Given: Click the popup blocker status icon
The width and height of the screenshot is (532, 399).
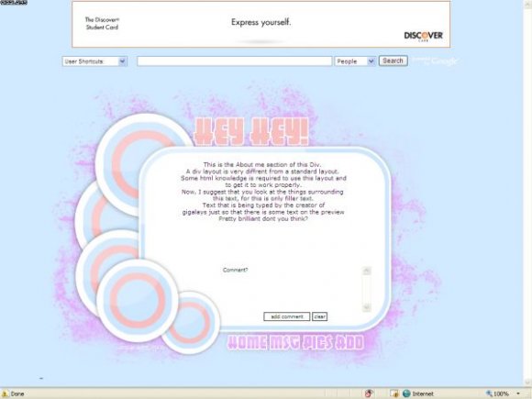Looking at the screenshot, I should click(x=369, y=393).
